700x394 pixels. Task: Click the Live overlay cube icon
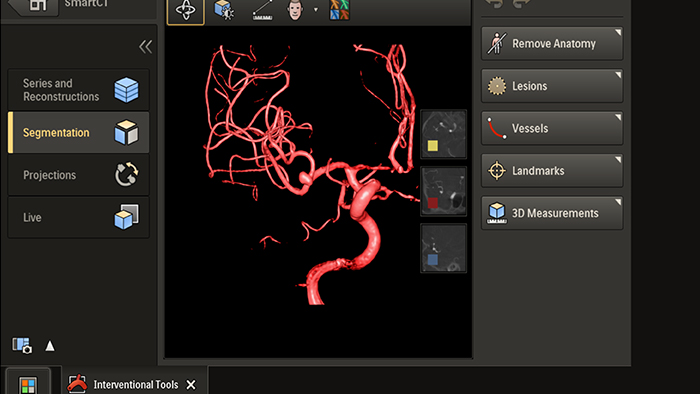pos(126,217)
